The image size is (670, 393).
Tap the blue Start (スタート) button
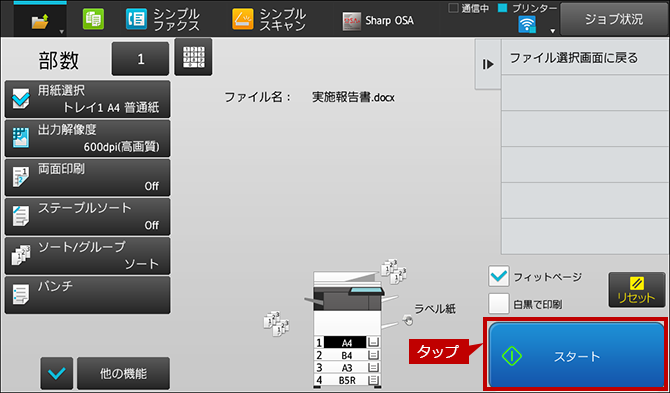pos(576,355)
